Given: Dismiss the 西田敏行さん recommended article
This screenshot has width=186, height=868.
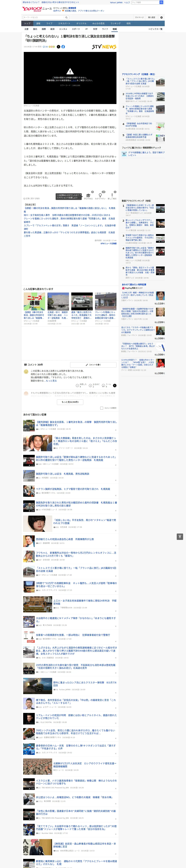Looking at the screenshot, I should tap(116, 546).
